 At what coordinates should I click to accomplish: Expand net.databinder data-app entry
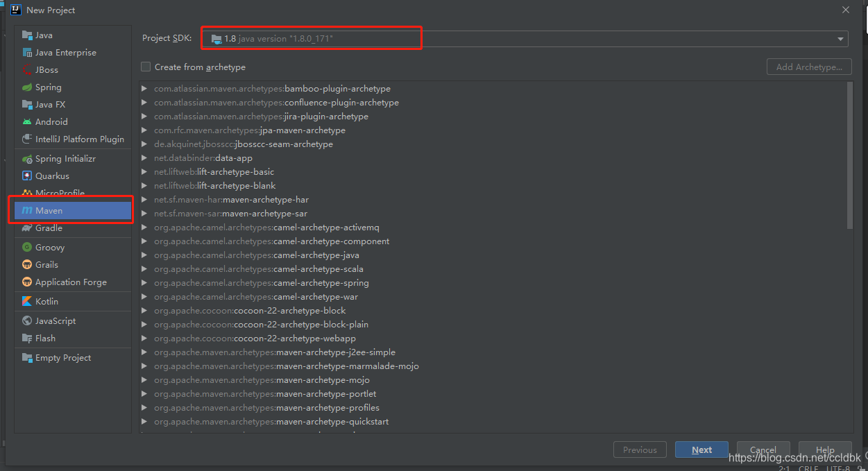click(x=144, y=158)
